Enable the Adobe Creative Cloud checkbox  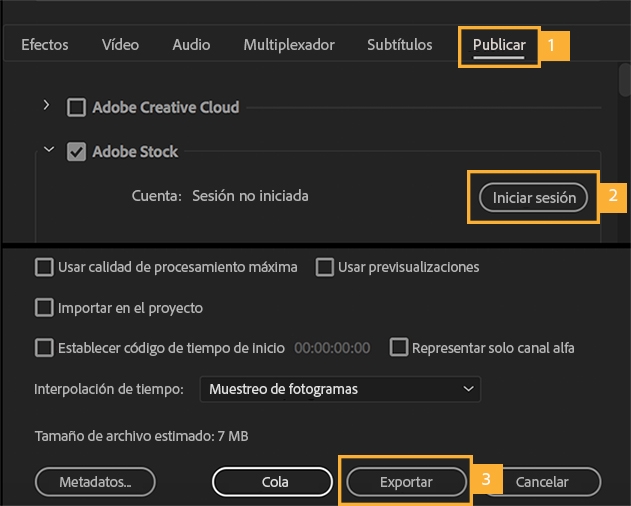click(76, 107)
